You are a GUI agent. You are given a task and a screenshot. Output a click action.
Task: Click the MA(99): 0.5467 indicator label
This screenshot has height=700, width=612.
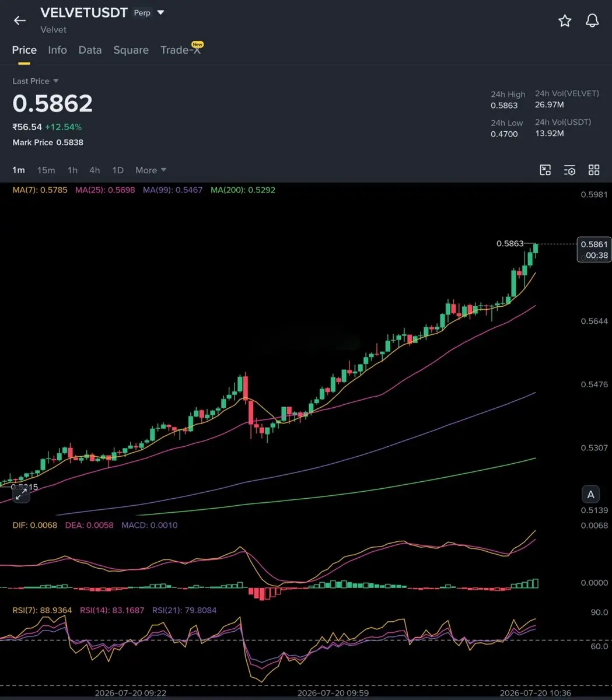pos(173,190)
